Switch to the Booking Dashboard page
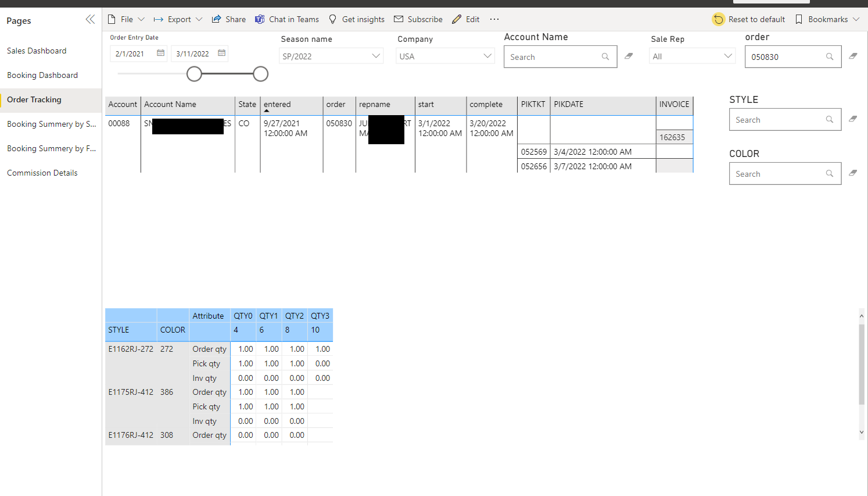Viewport: 868px width, 496px height. click(x=42, y=75)
